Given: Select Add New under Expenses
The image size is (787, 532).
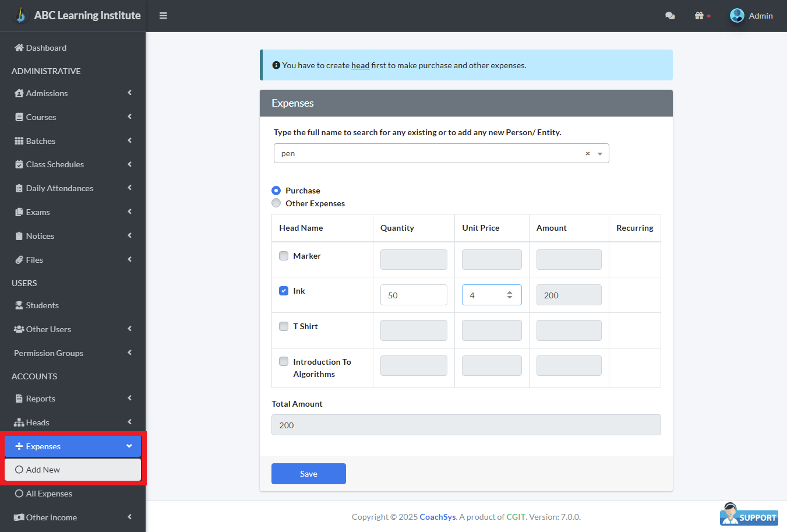Looking at the screenshot, I should 43,470.
